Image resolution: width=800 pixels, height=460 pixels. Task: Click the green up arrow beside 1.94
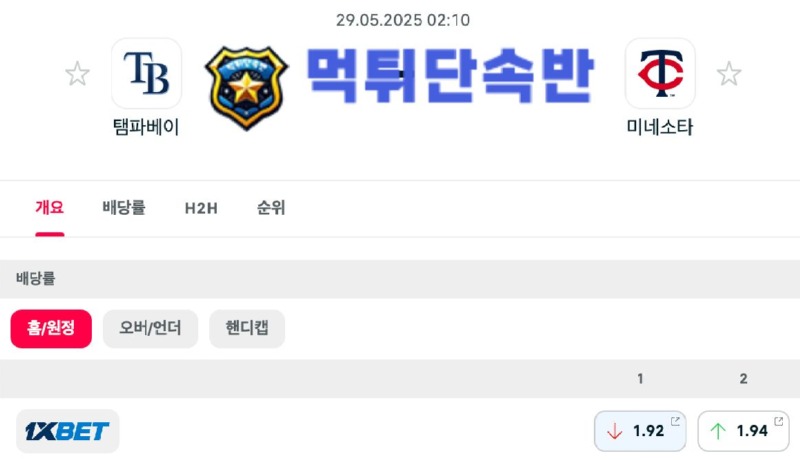[x=718, y=431]
